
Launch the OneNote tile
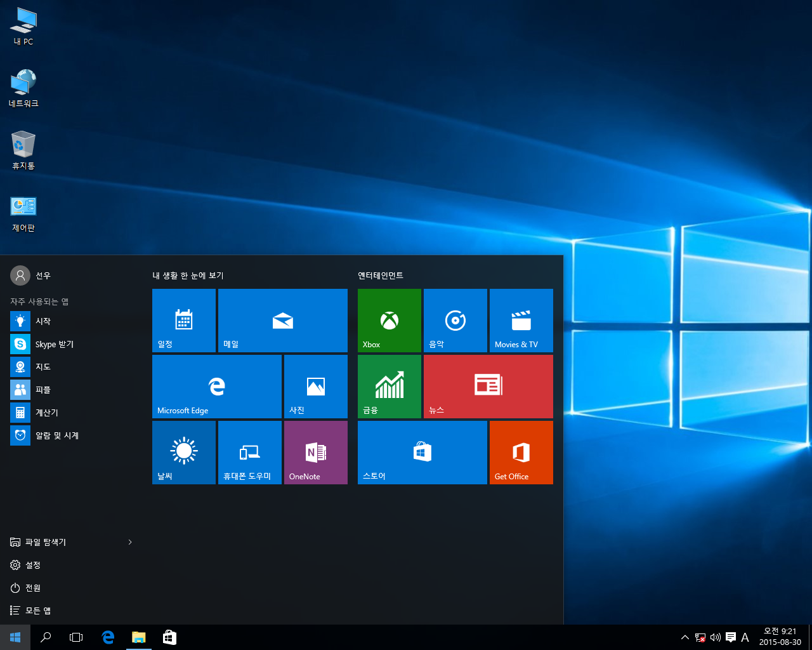tap(316, 453)
